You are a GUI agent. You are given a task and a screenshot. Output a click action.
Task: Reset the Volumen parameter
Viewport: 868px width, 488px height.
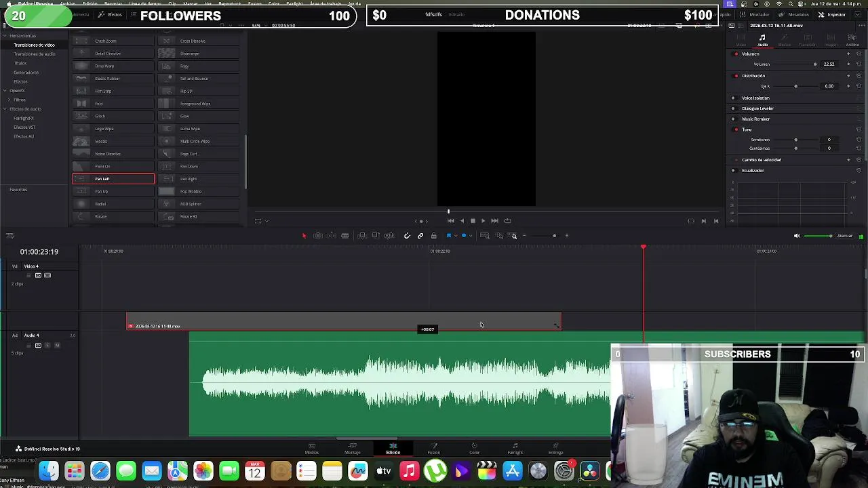point(859,64)
